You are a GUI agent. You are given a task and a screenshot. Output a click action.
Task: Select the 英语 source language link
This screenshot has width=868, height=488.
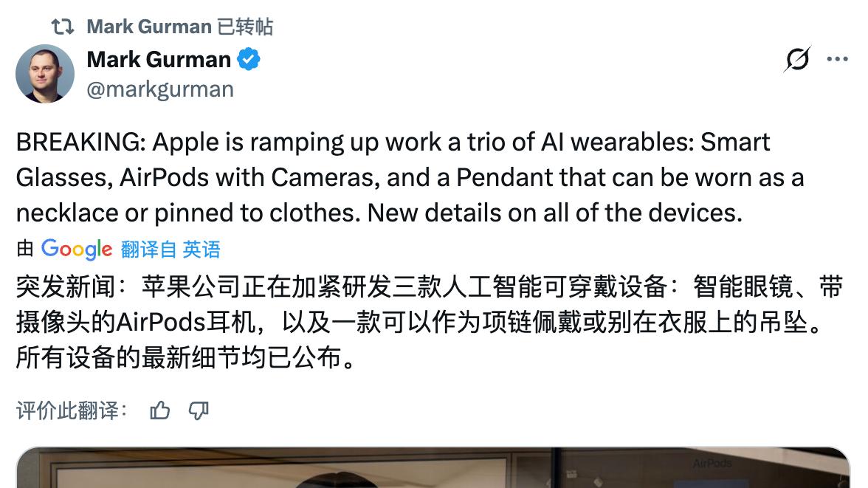click(201, 250)
